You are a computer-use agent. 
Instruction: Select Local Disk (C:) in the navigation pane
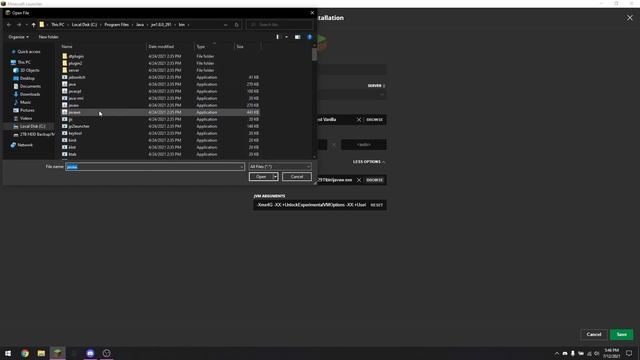click(32, 126)
